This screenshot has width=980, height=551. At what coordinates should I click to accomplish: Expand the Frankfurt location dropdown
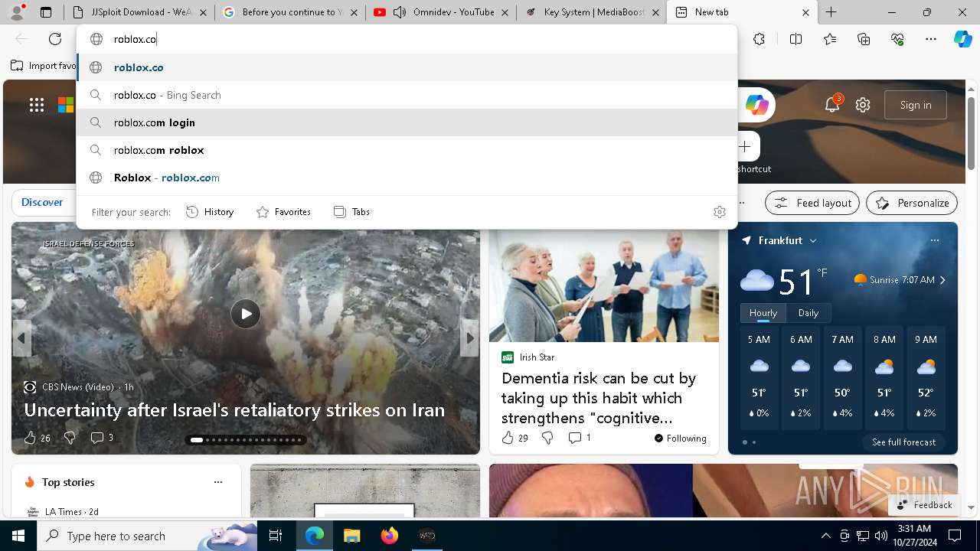(x=813, y=240)
